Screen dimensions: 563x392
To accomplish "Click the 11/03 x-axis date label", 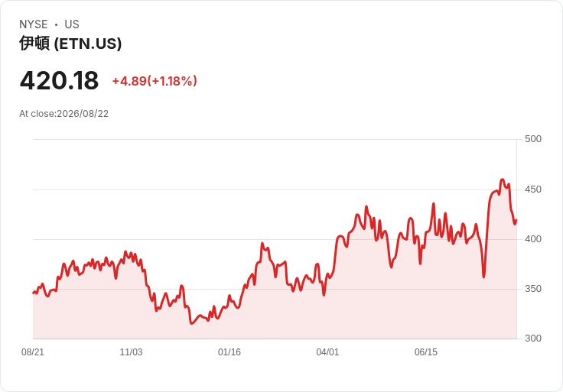I will (131, 352).
